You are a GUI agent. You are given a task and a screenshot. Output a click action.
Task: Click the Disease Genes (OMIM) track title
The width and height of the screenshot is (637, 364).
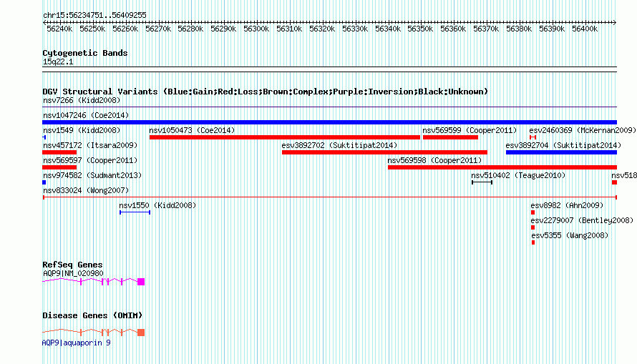pos(92,315)
